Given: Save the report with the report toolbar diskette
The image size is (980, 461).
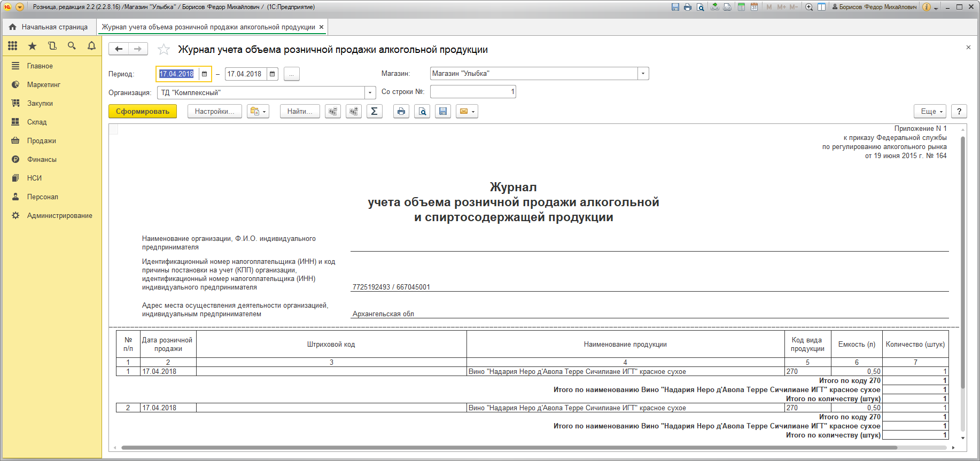Looking at the screenshot, I should [443, 111].
